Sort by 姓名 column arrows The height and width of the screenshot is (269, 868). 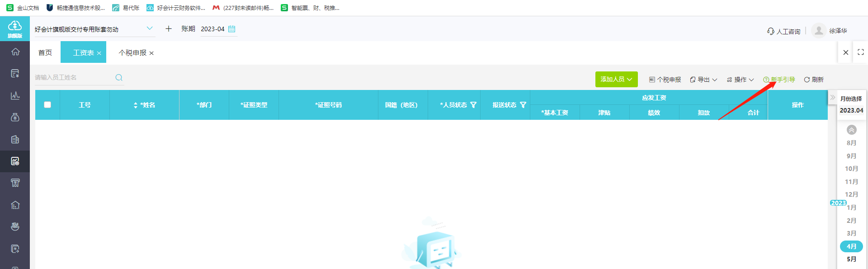136,105
